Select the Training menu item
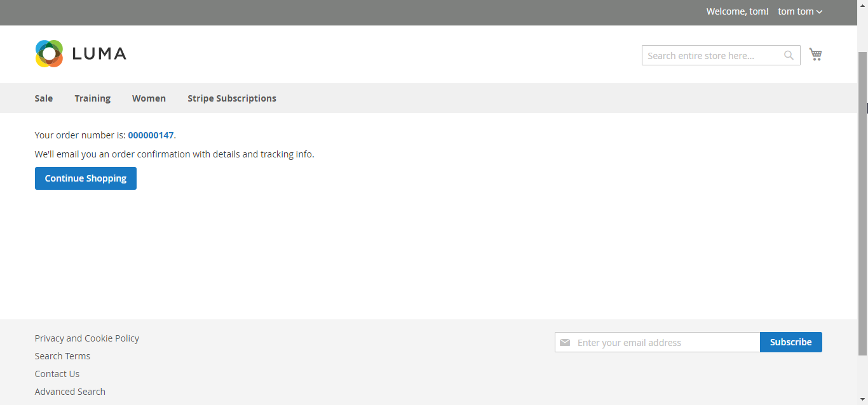The image size is (868, 405). click(x=92, y=98)
